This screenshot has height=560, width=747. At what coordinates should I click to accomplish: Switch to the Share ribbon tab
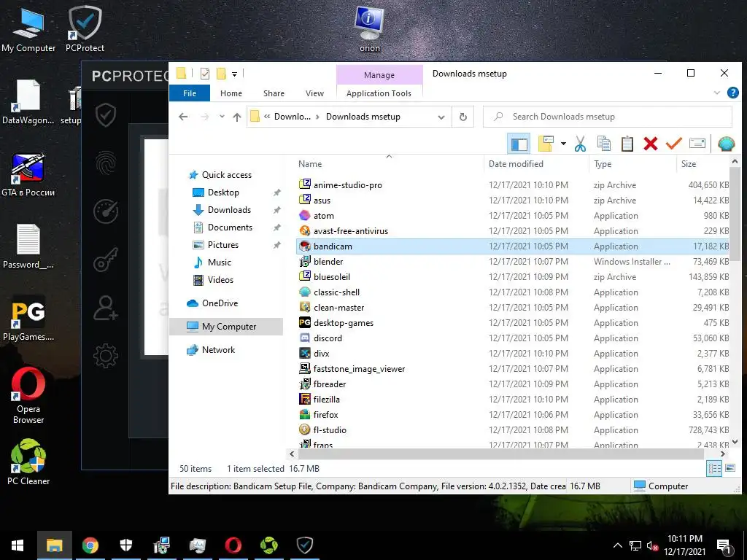274,93
